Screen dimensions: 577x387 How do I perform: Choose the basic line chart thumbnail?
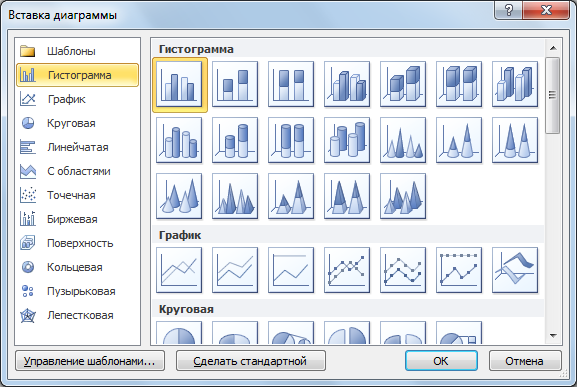[x=179, y=270]
